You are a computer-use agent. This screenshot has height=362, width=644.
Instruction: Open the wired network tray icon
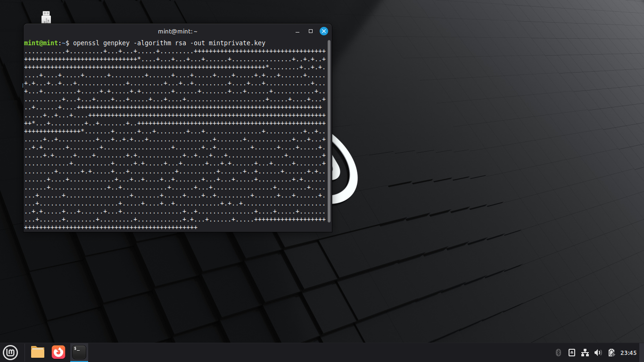coord(585,353)
